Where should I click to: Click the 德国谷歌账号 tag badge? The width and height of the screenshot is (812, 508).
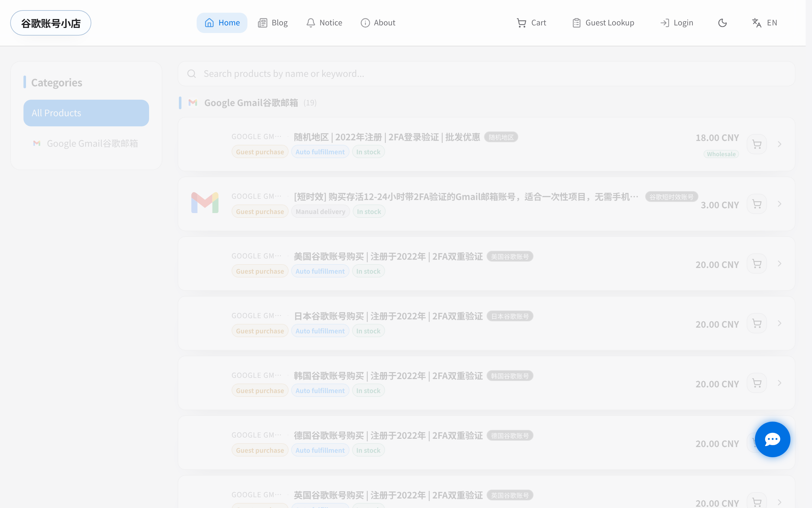pyautogui.click(x=510, y=436)
